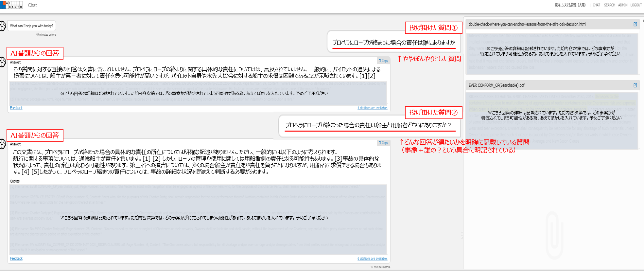Open double-check-where-you-can-anchor document in new window

635,24
